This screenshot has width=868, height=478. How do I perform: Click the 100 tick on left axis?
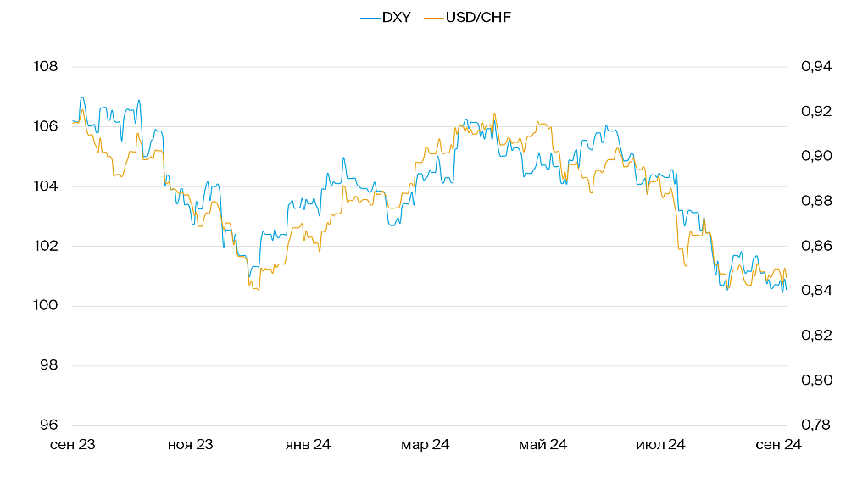[x=47, y=306]
